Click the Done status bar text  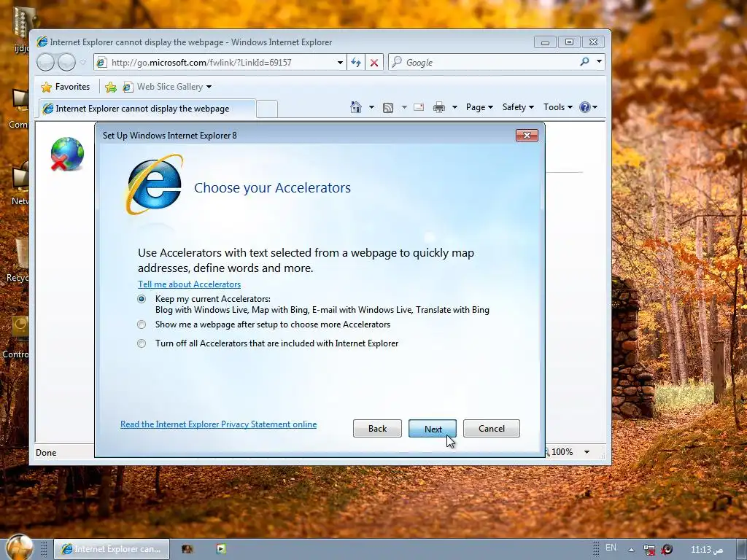pos(46,452)
